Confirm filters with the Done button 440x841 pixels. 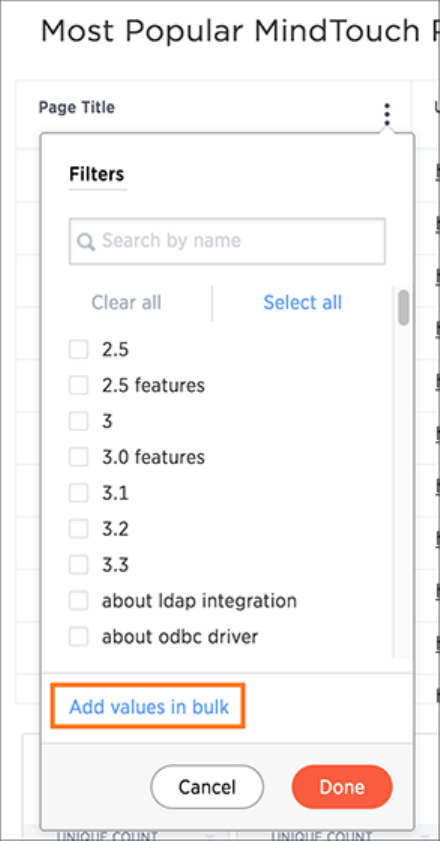(x=342, y=787)
